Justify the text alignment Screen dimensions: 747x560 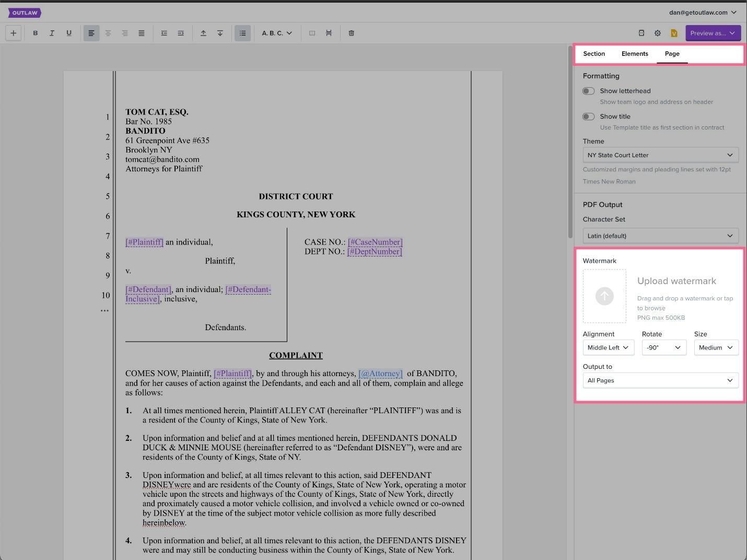click(x=141, y=33)
